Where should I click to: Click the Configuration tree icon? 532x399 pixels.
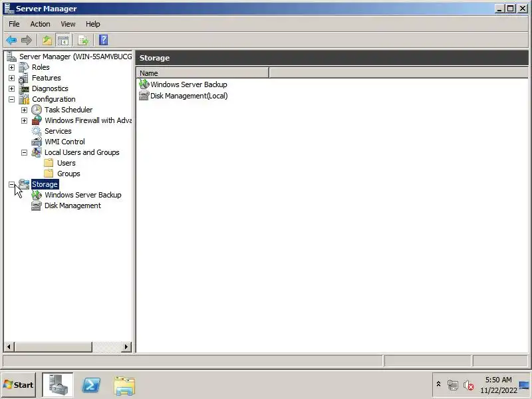[x=24, y=99]
